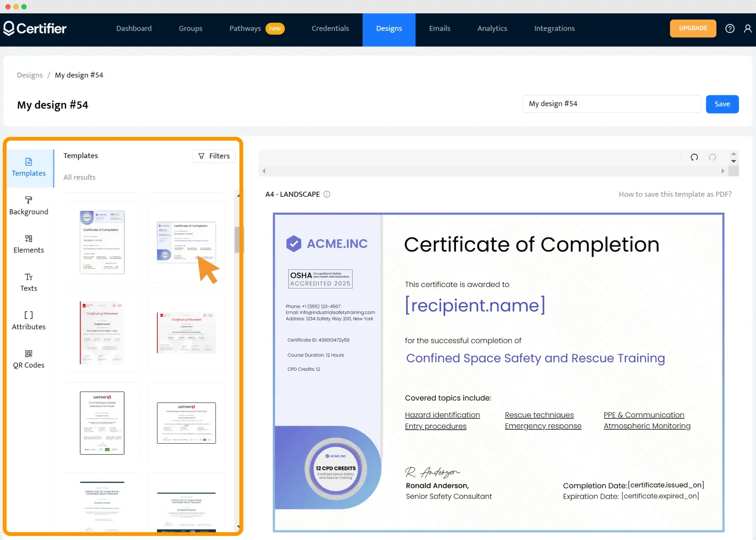Viewport: 756px width, 540px height.
Task: Select the 'Rescue techniques' topic text
Action: (539, 415)
